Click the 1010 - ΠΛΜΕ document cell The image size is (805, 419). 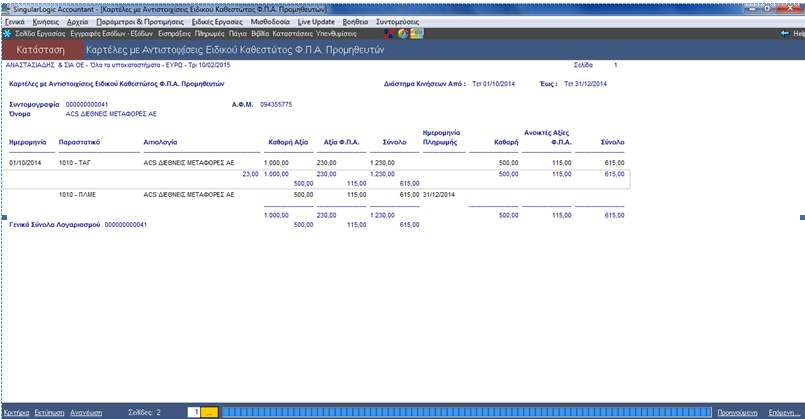coord(78,195)
